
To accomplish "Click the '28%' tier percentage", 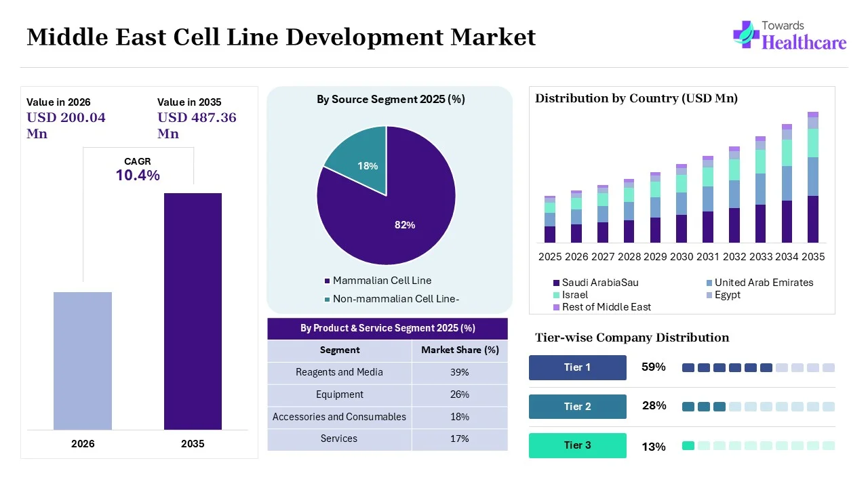I will pyautogui.click(x=654, y=406).
